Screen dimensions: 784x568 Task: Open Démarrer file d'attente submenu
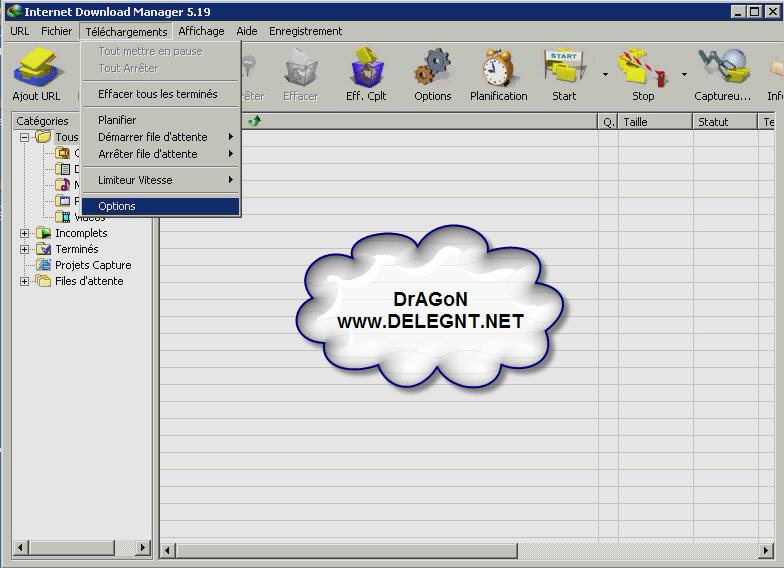(x=160, y=137)
